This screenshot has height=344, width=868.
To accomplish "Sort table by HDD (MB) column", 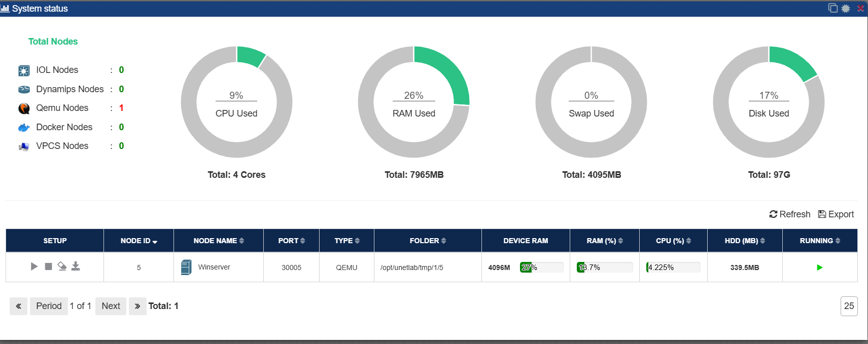I will coord(745,241).
